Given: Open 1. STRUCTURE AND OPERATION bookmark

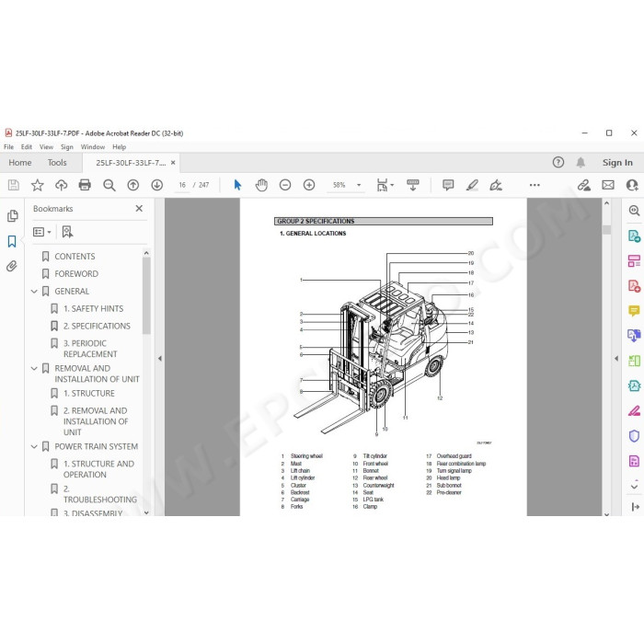Looking at the screenshot, I should (98, 469).
